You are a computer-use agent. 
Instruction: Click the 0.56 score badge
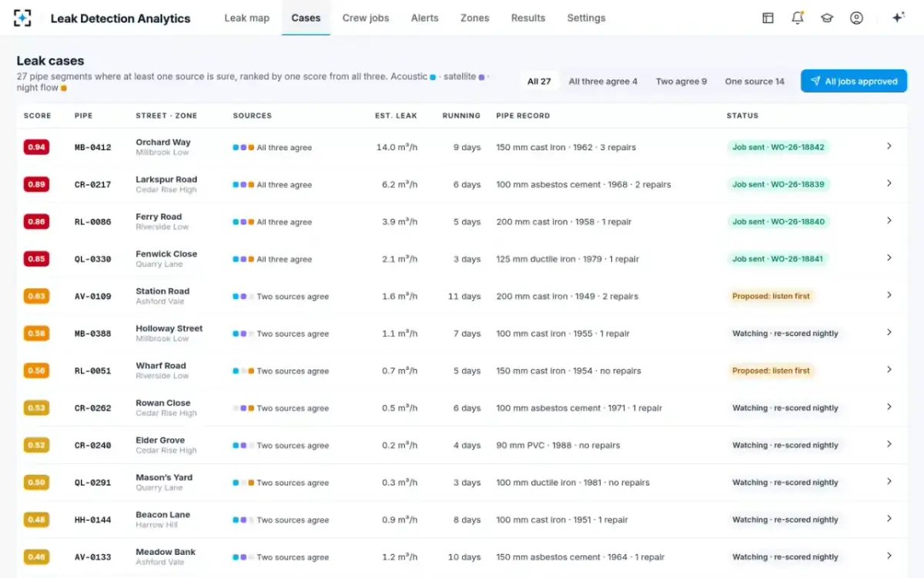tap(36, 371)
